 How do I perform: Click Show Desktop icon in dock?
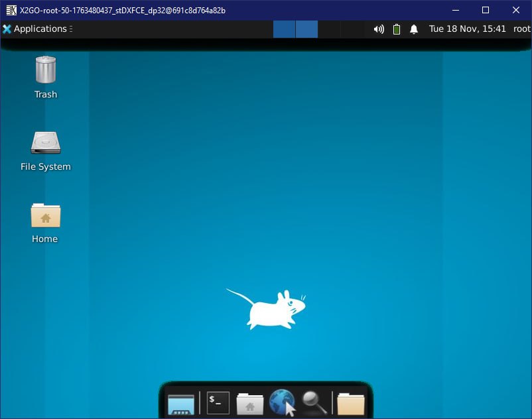pos(181,403)
